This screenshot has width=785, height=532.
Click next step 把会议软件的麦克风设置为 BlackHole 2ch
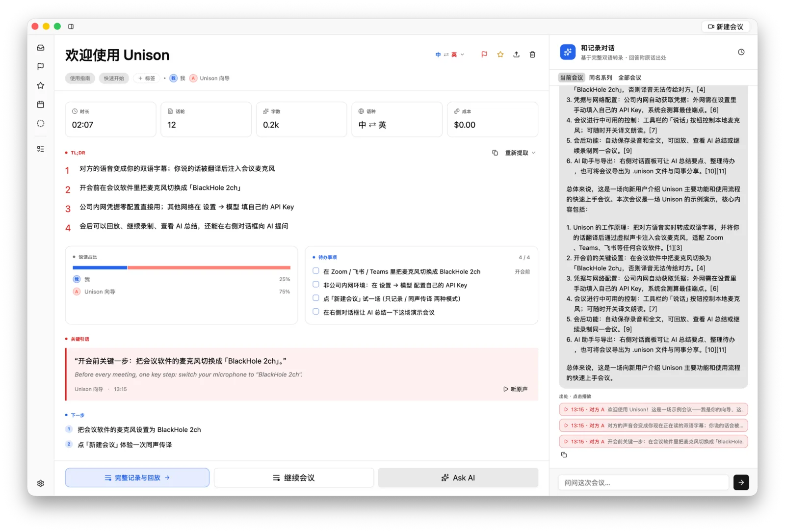(139, 429)
